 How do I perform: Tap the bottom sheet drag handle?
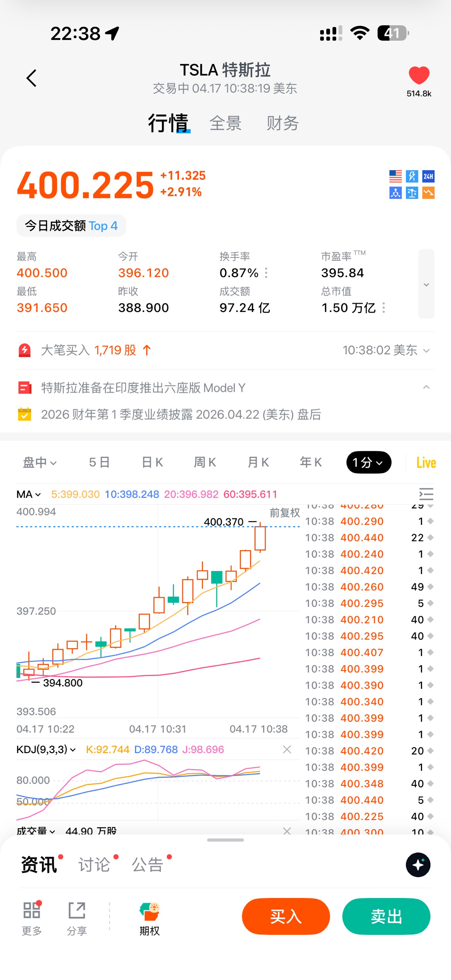(x=225, y=840)
